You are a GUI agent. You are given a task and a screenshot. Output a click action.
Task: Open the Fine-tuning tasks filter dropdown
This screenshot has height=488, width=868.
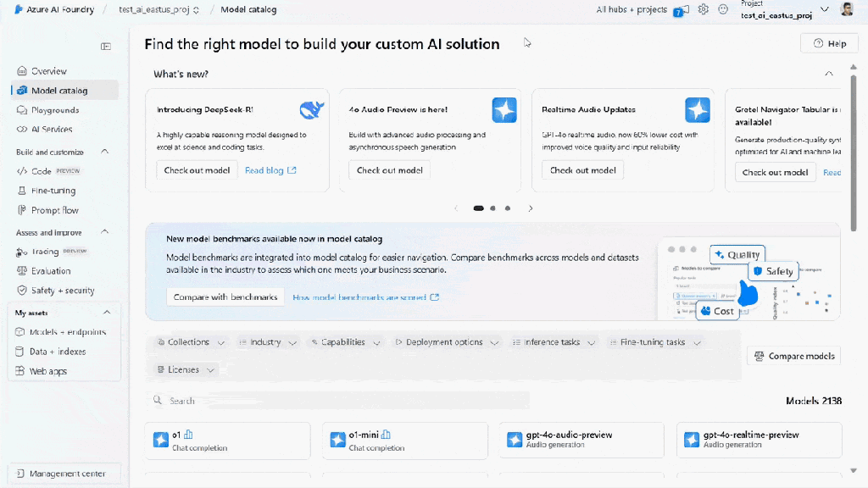(x=655, y=342)
